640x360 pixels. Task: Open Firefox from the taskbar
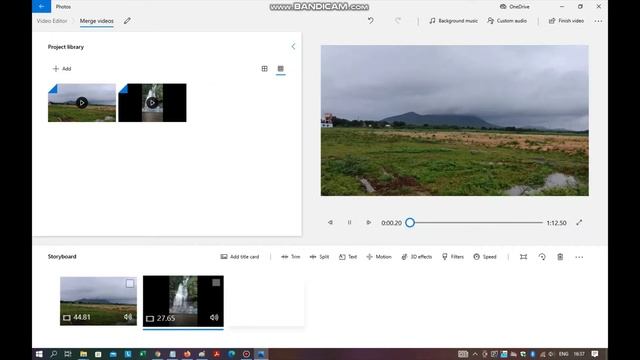187,354
